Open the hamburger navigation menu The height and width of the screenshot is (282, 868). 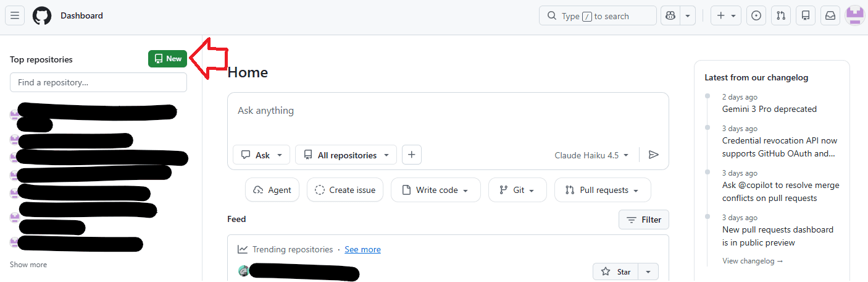15,16
